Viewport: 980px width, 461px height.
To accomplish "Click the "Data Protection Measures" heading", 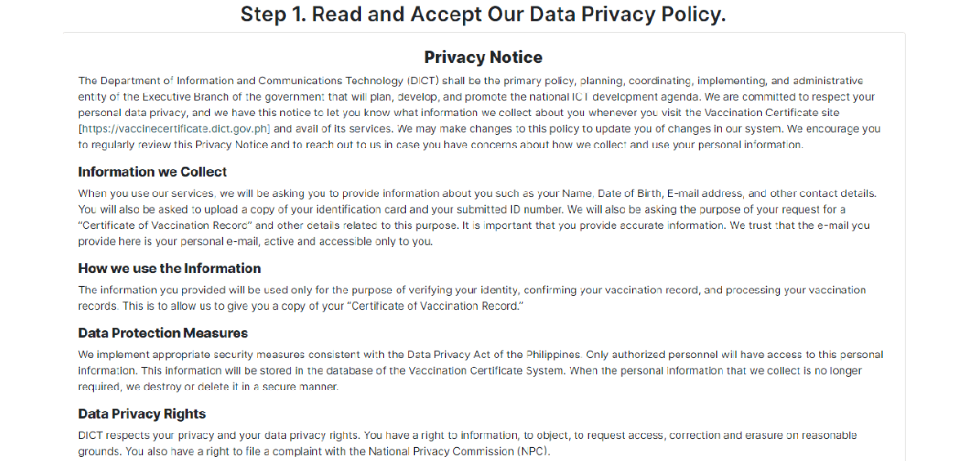I will pos(163,333).
